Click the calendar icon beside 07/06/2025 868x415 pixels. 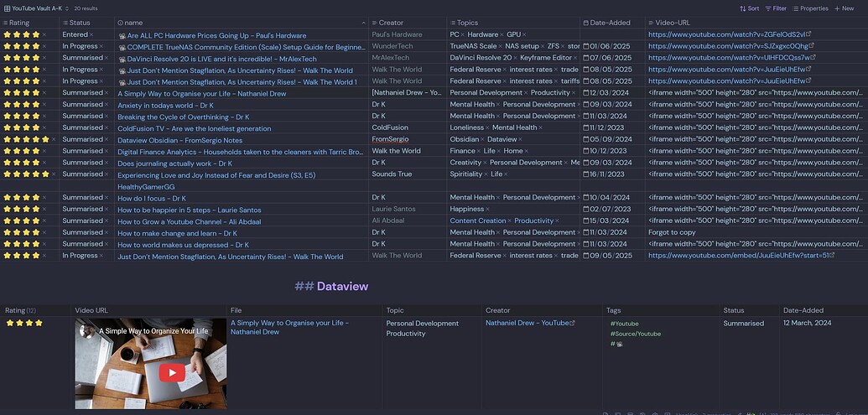point(585,58)
